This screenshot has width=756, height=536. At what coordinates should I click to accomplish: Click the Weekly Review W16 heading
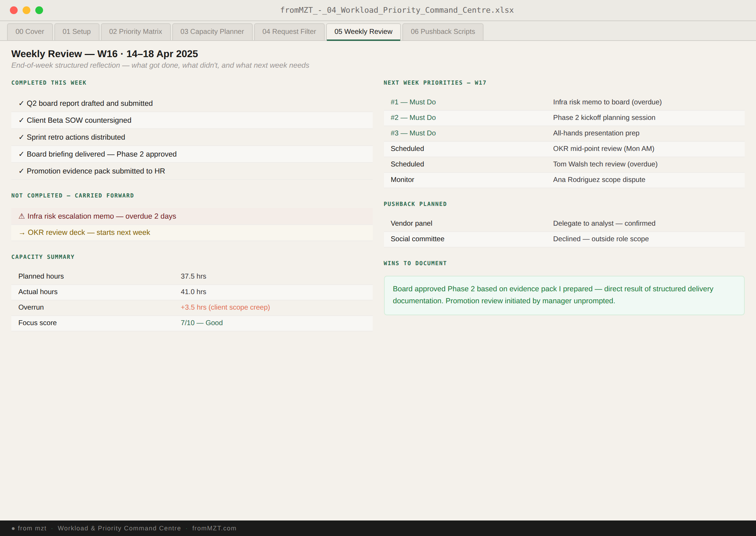(104, 54)
